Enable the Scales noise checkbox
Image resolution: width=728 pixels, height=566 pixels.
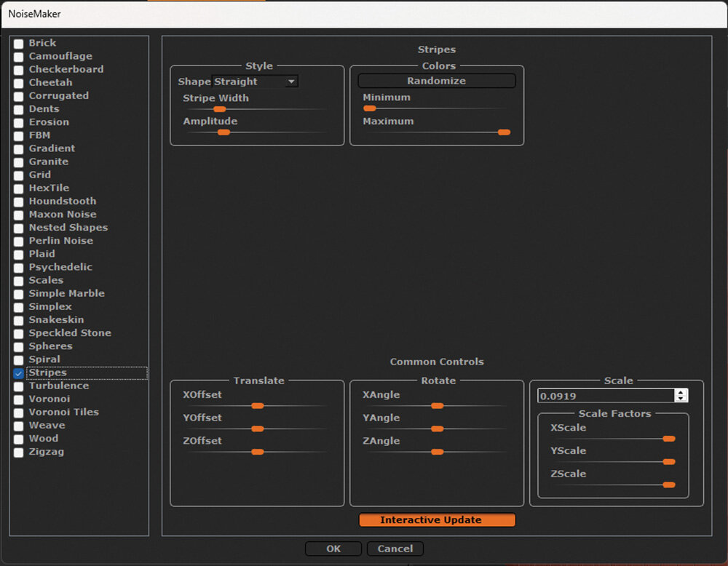tap(19, 281)
